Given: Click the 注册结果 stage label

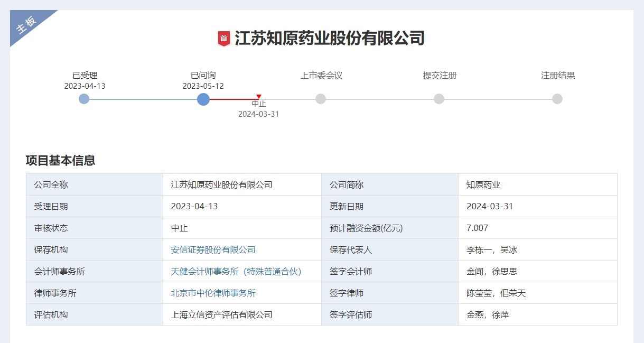Looking at the screenshot, I should (558, 76).
